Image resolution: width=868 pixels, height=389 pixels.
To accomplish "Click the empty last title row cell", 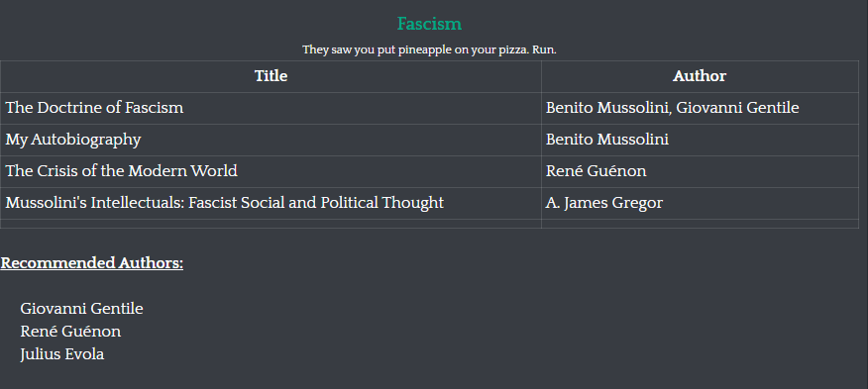I will tap(271, 224).
